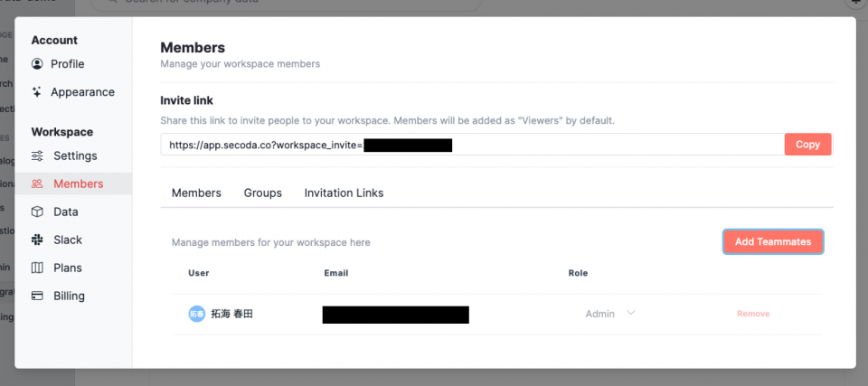868x386 pixels.
Task: Click the Add Teammates button
Action: (x=773, y=242)
